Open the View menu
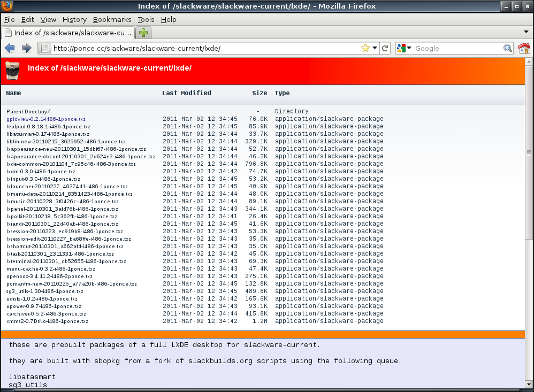The width and height of the screenshot is (534, 392). pyautogui.click(x=48, y=20)
